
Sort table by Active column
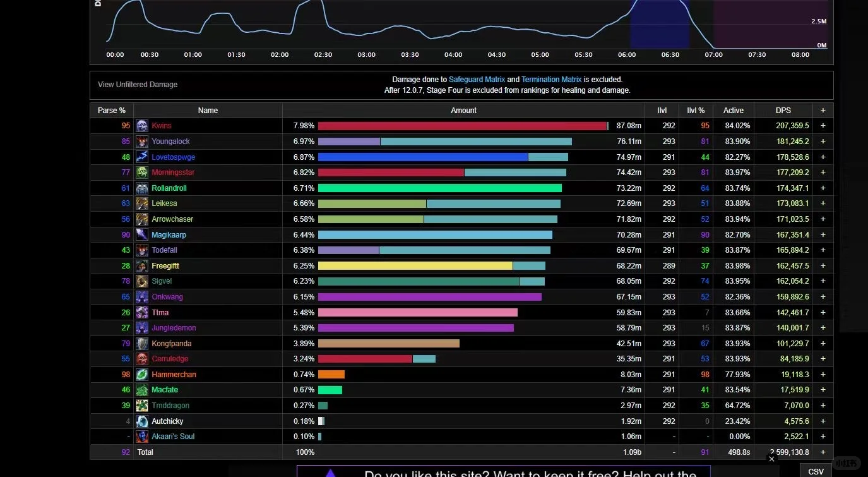tap(734, 110)
